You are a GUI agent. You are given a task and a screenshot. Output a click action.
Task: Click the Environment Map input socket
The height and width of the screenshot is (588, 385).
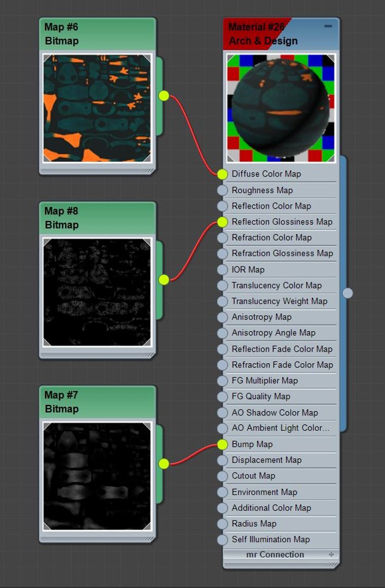[222, 492]
